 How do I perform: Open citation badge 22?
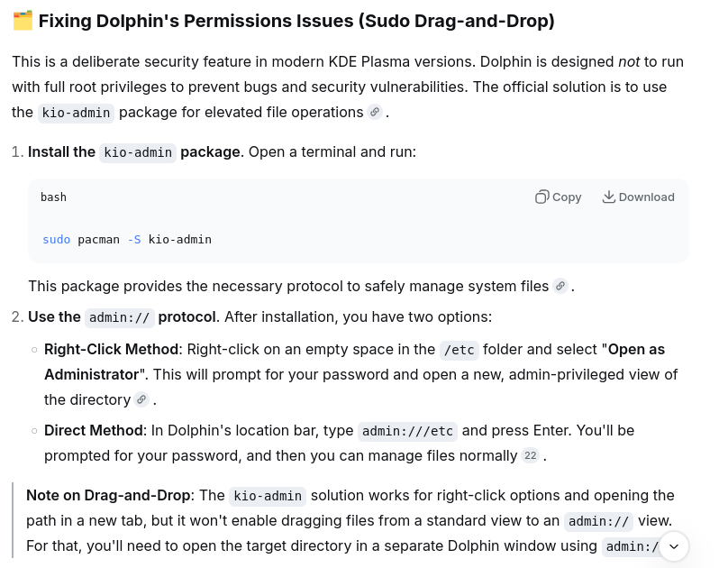[531, 455]
